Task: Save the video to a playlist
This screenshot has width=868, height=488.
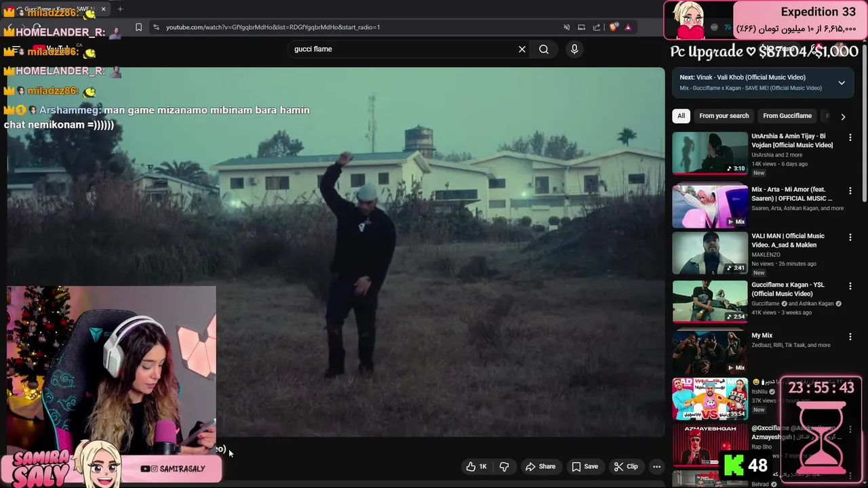Action: coord(585,466)
